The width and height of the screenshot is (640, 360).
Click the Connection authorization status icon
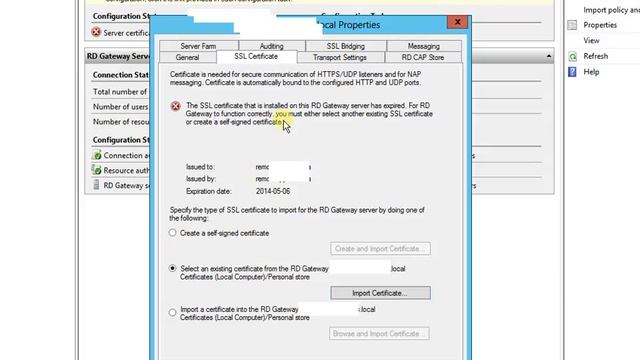(97, 156)
